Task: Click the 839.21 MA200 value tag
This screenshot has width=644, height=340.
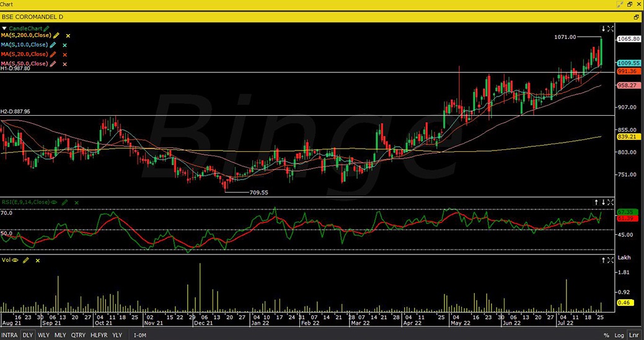Action: click(629, 137)
